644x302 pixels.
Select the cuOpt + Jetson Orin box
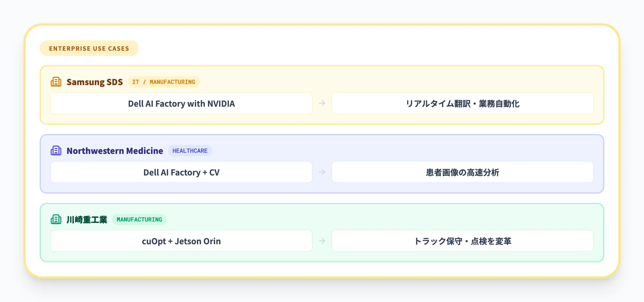click(181, 241)
